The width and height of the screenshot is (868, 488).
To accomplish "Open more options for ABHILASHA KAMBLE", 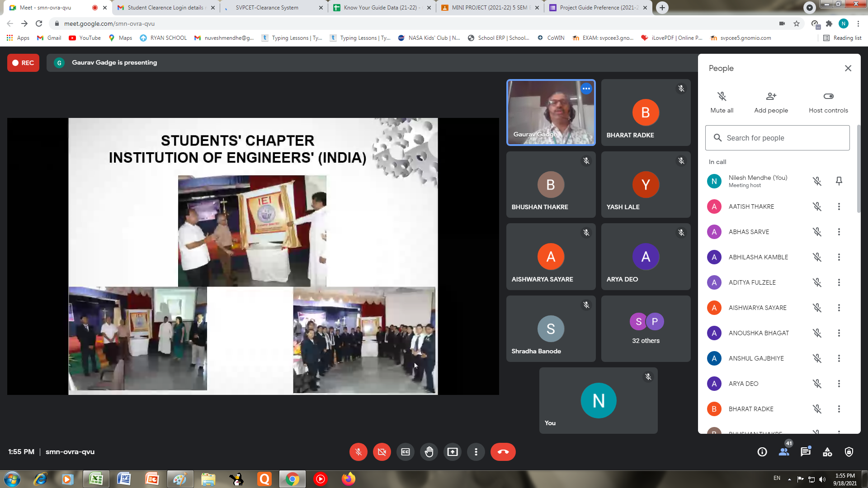I will [839, 257].
